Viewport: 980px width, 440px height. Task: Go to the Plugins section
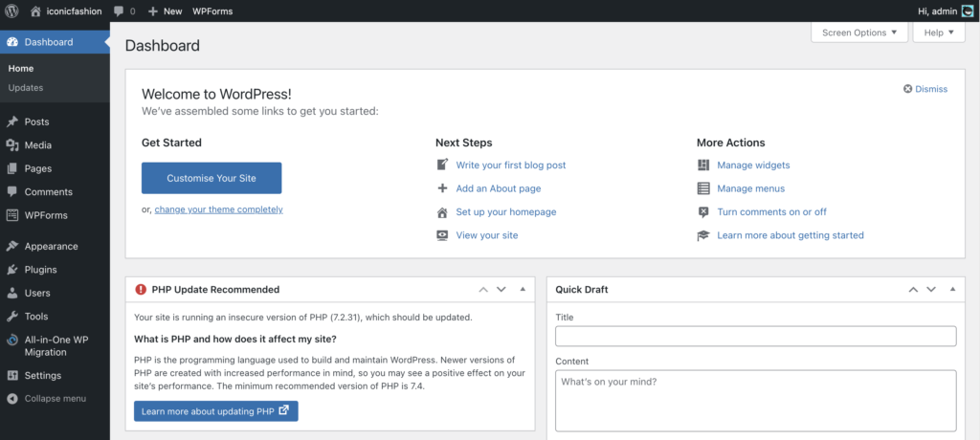point(40,270)
